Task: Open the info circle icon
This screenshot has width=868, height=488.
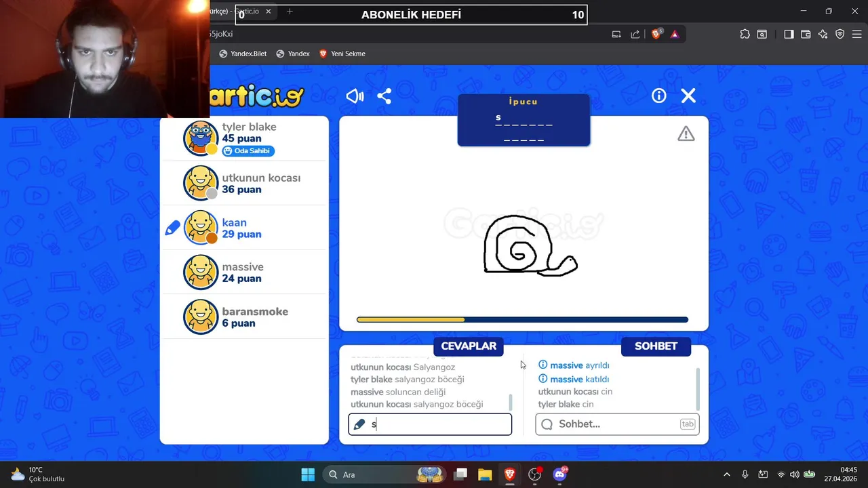Action: coord(659,96)
